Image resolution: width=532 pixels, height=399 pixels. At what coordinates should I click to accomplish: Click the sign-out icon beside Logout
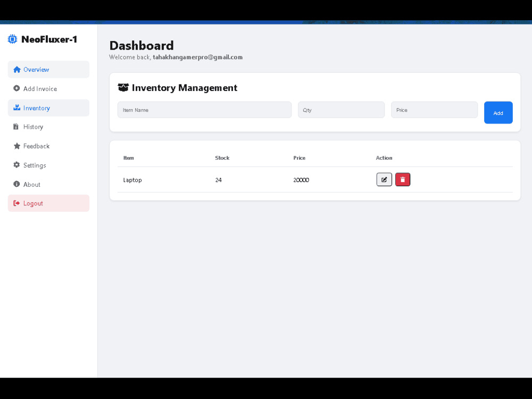16,203
